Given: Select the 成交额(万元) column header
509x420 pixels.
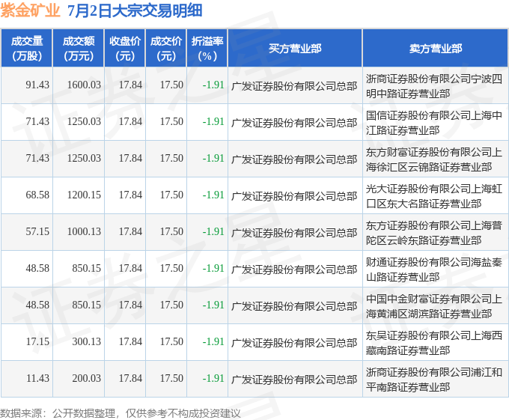Looking at the screenshot, I should tap(79, 49).
